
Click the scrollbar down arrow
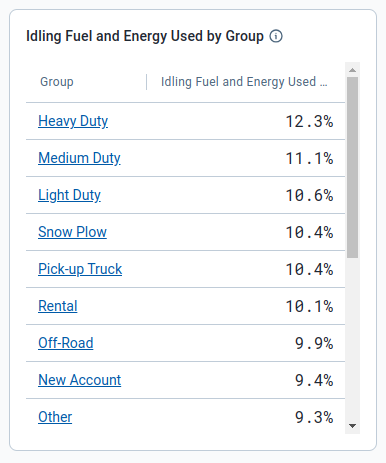352,426
